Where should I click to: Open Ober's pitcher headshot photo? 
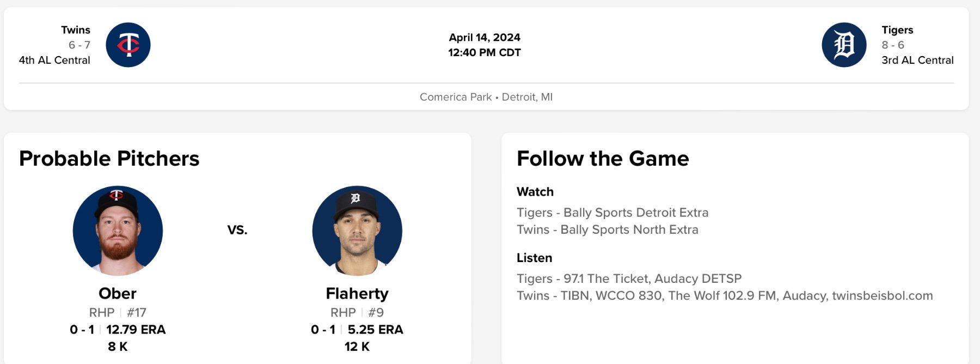pyautogui.click(x=118, y=230)
